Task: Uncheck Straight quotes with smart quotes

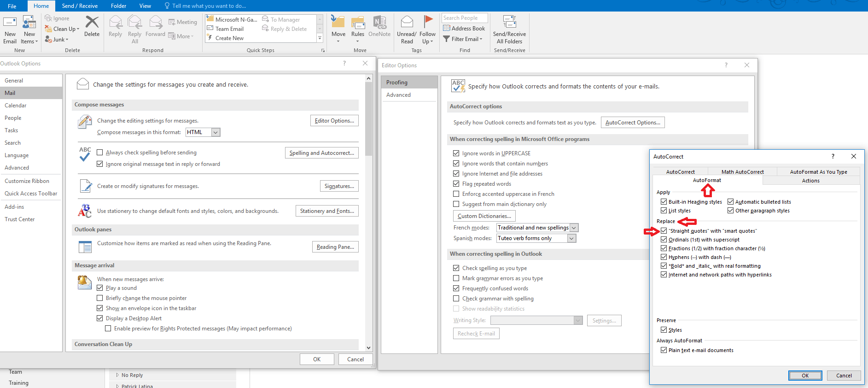Action: coord(664,231)
